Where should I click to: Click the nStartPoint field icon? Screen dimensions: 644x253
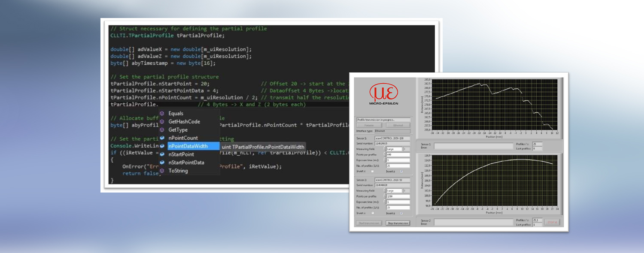point(162,154)
